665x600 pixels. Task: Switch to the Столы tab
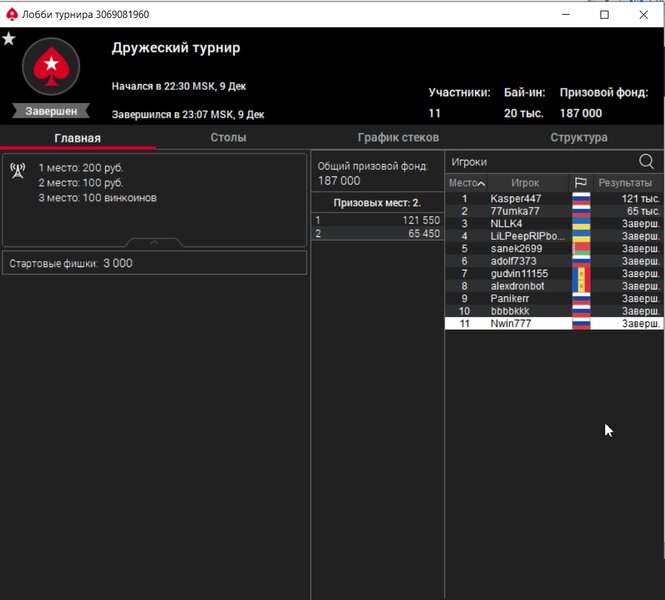pyautogui.click(x=228, y=138)
